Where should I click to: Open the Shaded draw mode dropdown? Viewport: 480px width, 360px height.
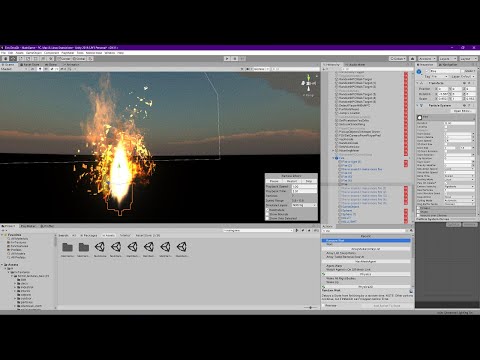[x=14, y=69]
